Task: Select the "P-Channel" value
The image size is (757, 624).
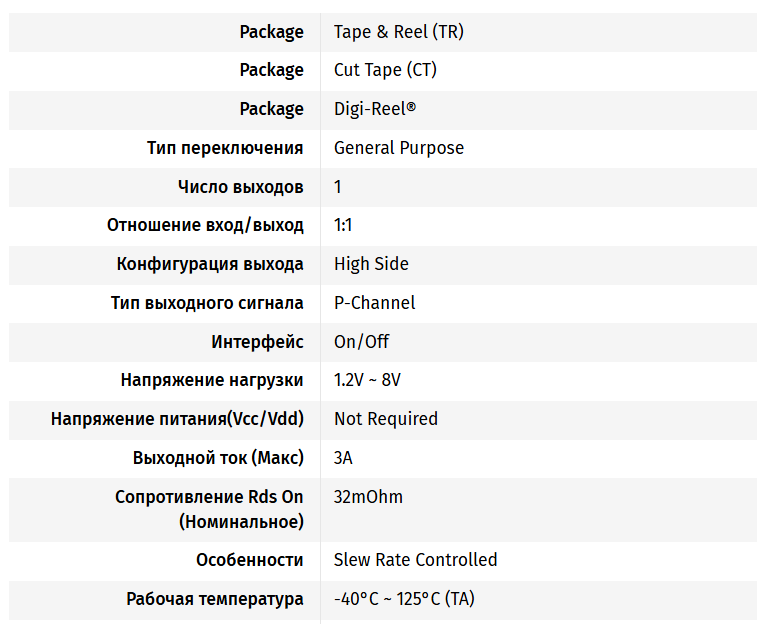Action: pos(374,303)
